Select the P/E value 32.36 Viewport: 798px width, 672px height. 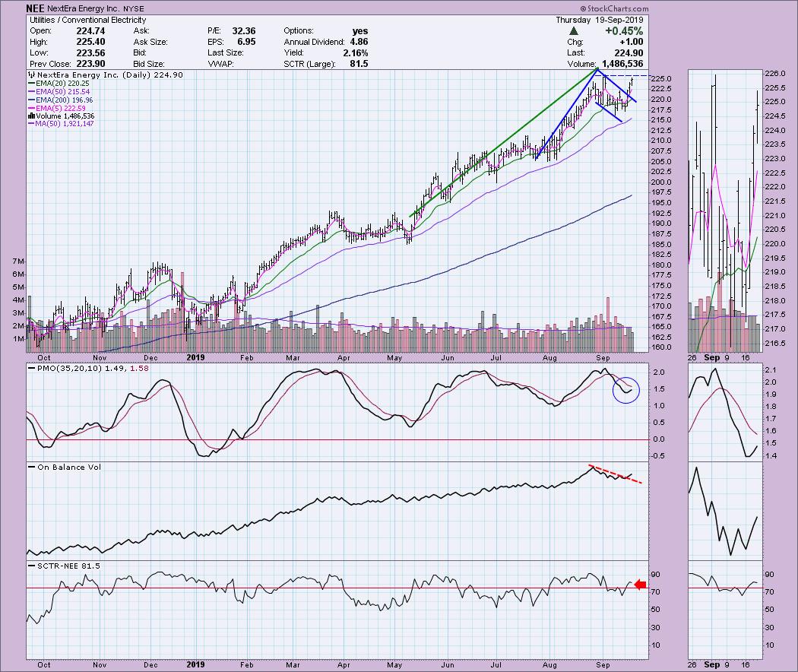[x=244, y=31]
